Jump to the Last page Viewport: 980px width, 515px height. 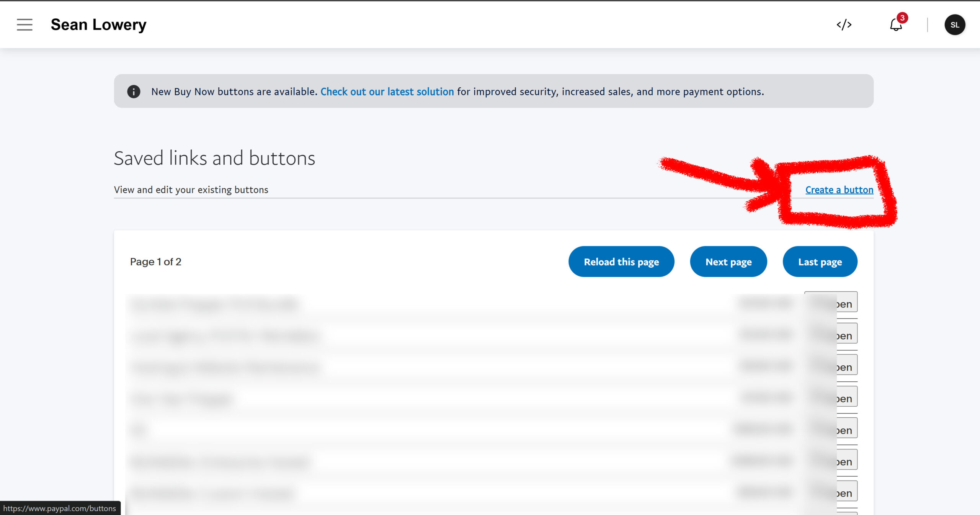point(820,262)
